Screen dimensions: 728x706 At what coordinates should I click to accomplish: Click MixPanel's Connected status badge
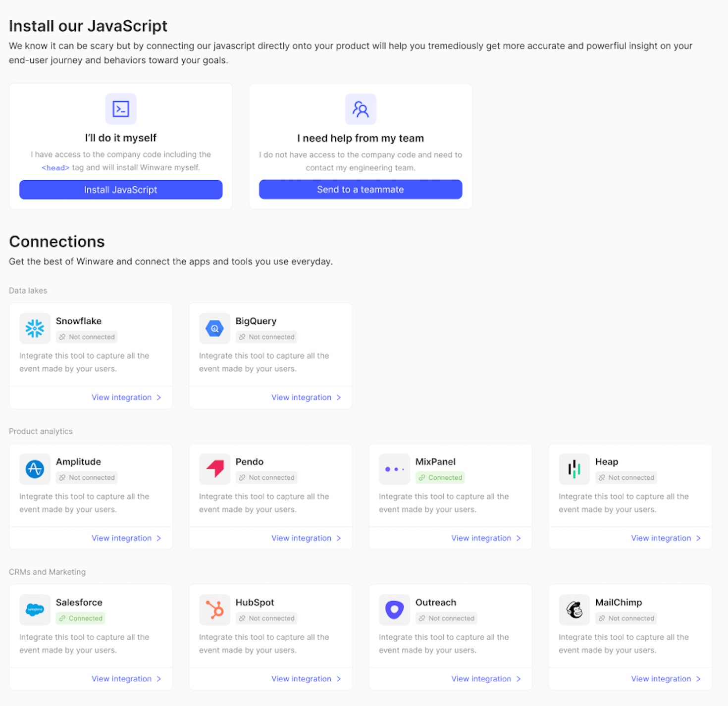440,478
